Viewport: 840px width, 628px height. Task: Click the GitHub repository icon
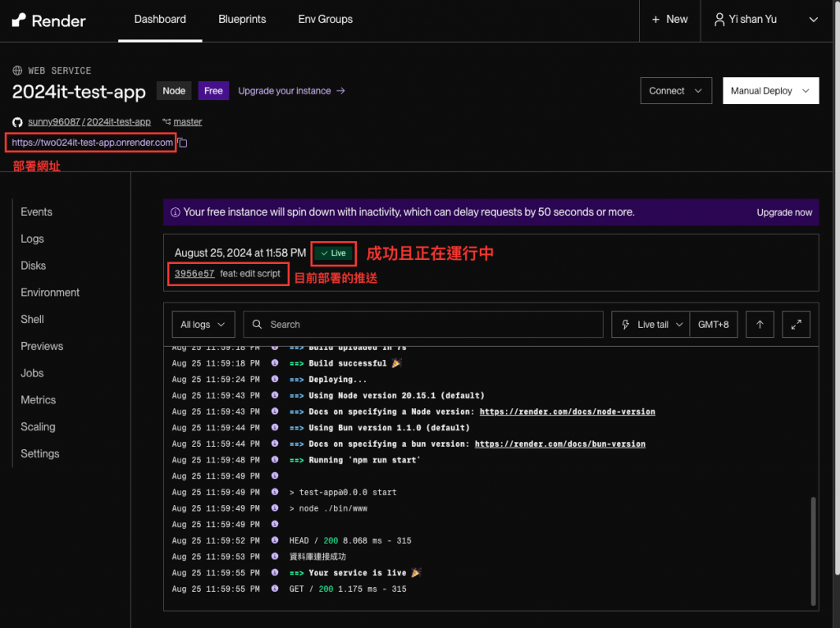tap(17, 122)
